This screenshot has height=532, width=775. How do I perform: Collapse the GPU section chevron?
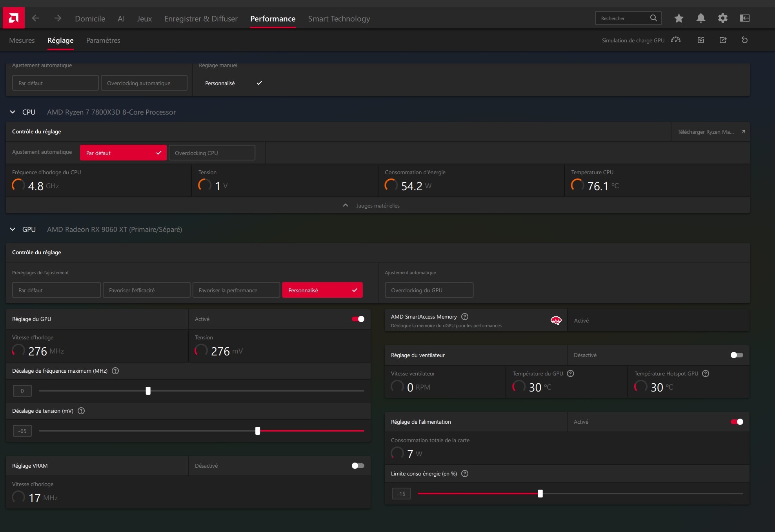[x=13, y=230]
